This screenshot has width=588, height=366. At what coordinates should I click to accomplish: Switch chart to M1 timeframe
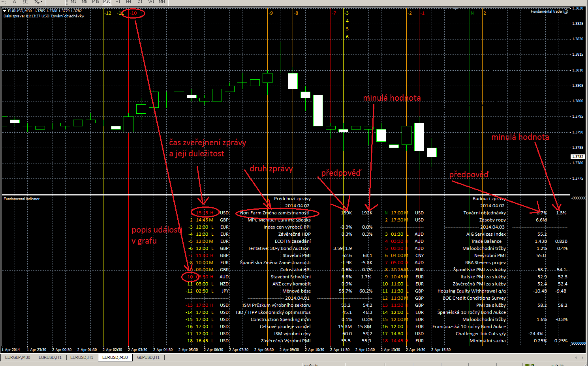pos(73,2)
